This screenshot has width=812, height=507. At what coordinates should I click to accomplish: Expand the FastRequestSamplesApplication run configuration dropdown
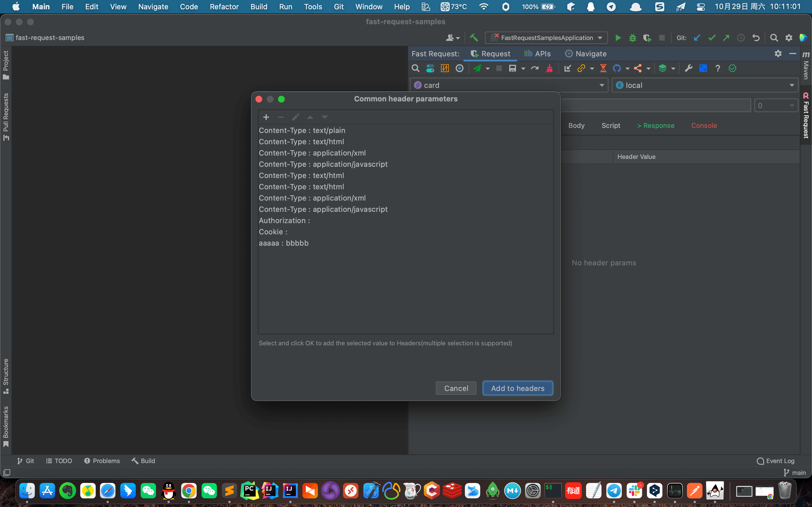point(600,38)
